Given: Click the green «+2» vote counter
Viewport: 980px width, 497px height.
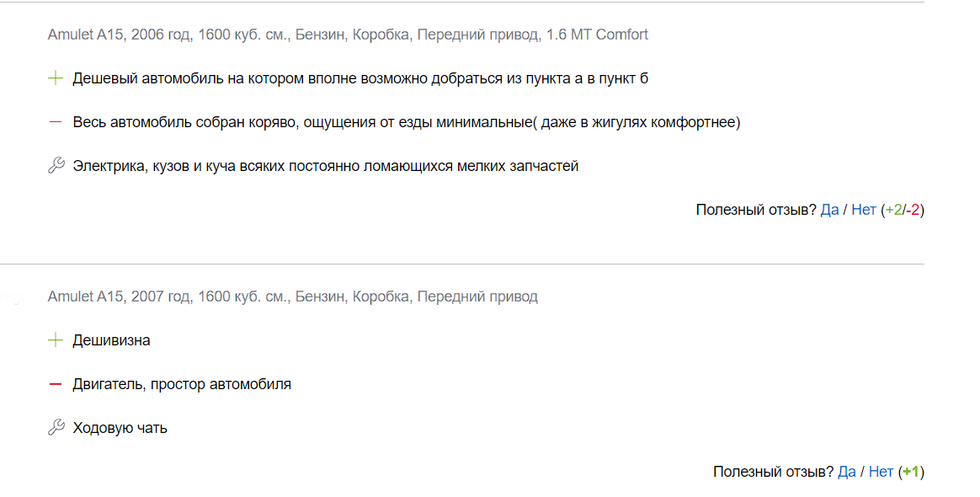Looking at the screenshot, I should coord(894,210).
